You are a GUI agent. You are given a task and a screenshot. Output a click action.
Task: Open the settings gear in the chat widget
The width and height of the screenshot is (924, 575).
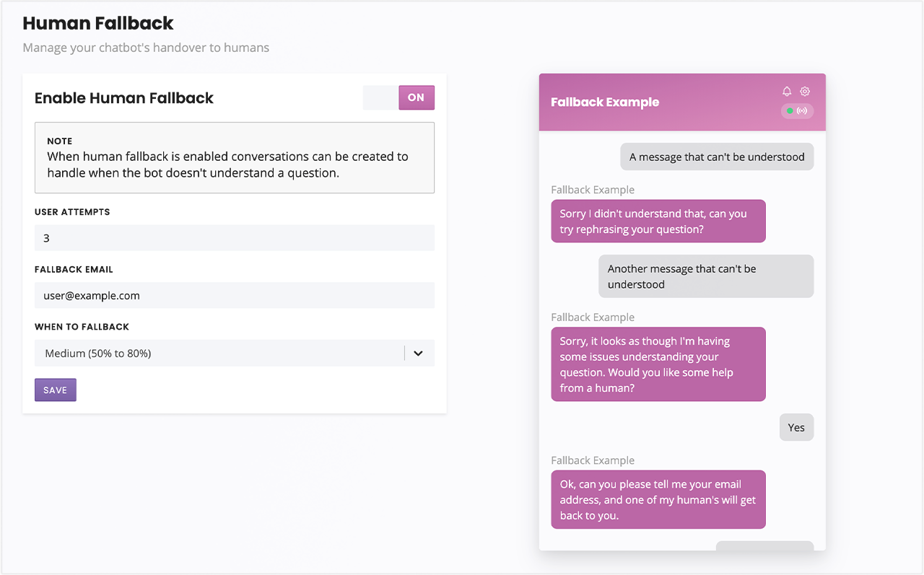click(805, 91)
